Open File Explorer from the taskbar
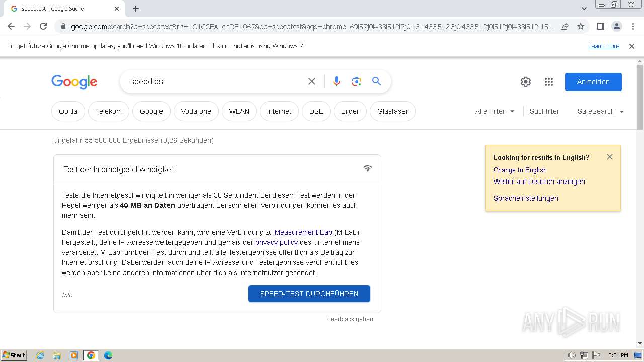This screenshot has height=362, width=644. click(x=57, y=355)
